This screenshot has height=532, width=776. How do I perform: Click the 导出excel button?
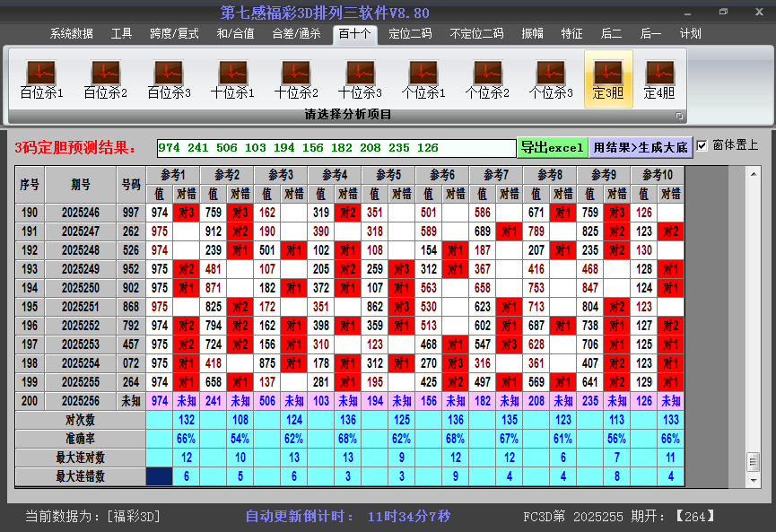click(552, 147)
